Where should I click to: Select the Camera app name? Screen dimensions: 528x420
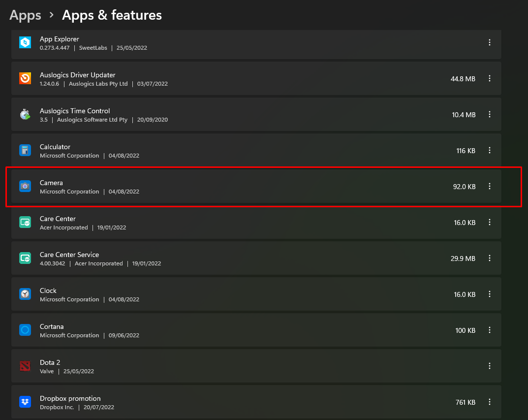51,183
